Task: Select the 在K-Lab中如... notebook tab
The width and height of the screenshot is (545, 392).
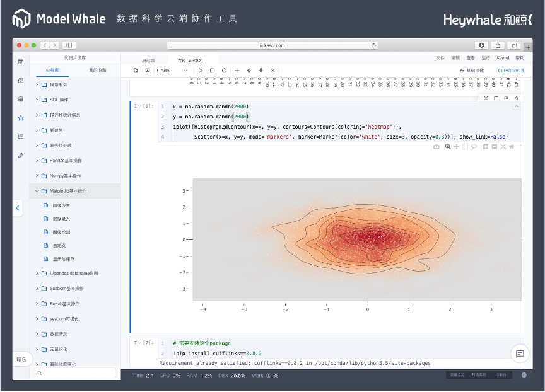Action: coord(192,61)
